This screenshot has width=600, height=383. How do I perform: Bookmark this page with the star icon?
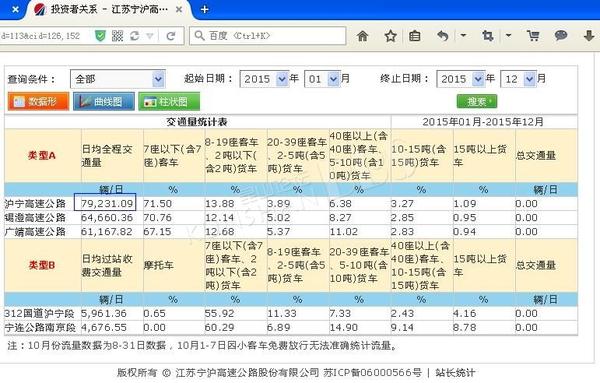pos(390,36)
